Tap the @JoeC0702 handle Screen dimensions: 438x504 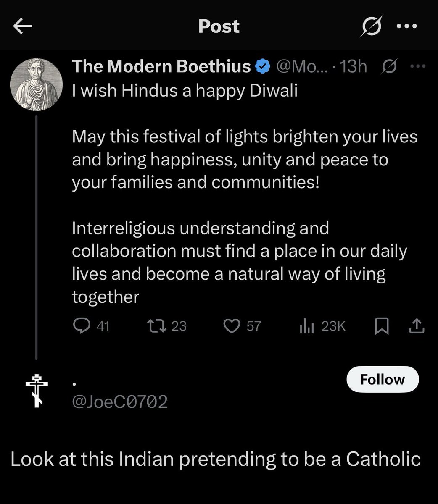pyautogui.click(x=120, y=402)
